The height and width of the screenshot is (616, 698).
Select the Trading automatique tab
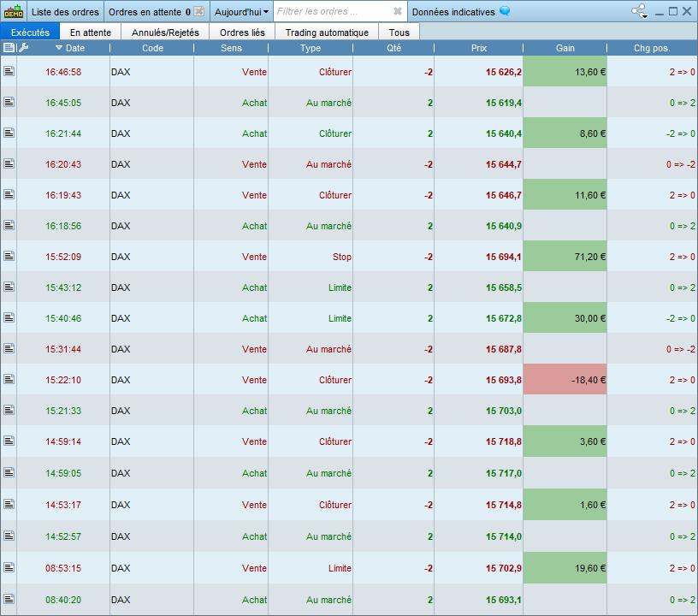[x=327, y=33]
